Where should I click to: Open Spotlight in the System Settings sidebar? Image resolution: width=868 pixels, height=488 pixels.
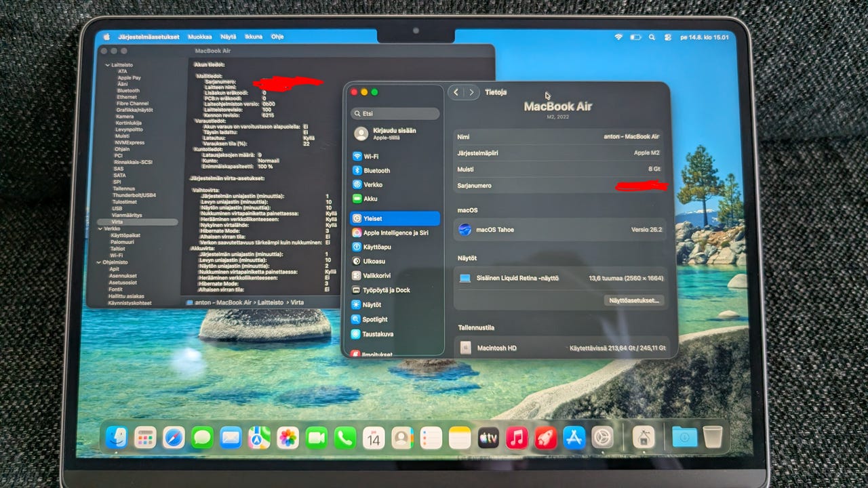(x=395, y=319)
